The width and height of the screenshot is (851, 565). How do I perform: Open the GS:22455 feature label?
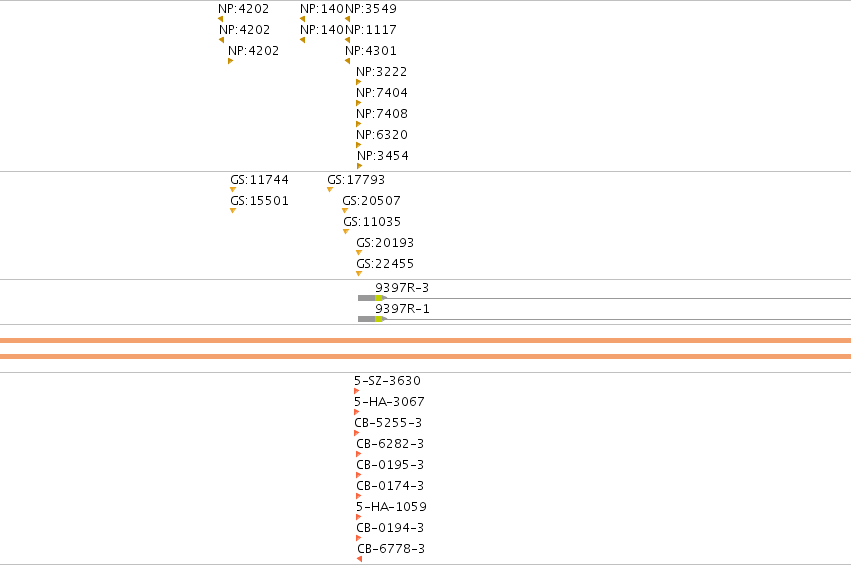pos(385,264)
